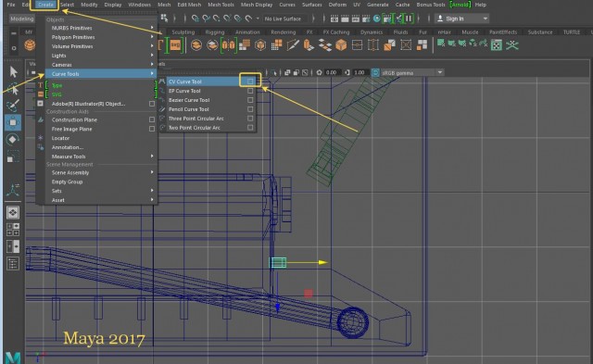593x364 pixels.
Task: Click the Multi-Cut knife shelf icon
Action: click(293, 45)
